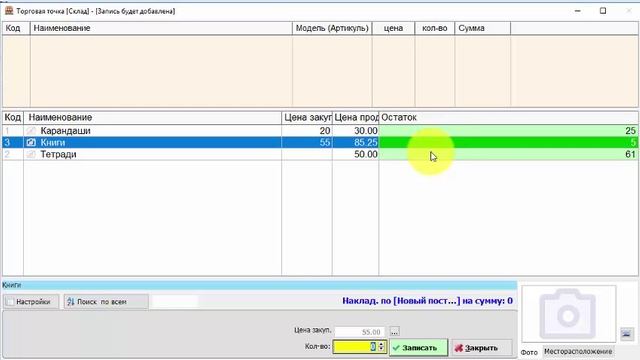Viewport: 640px width, 360px height.
Task: Toggle the Настройки checkbox
Action: [x=9, y=302]
